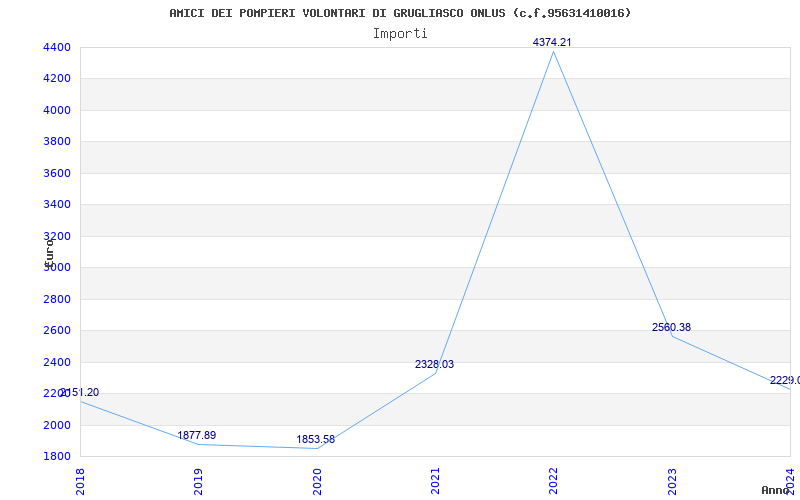
Task: Click the 1800 y-axis tick label
Action: point(58,457)
